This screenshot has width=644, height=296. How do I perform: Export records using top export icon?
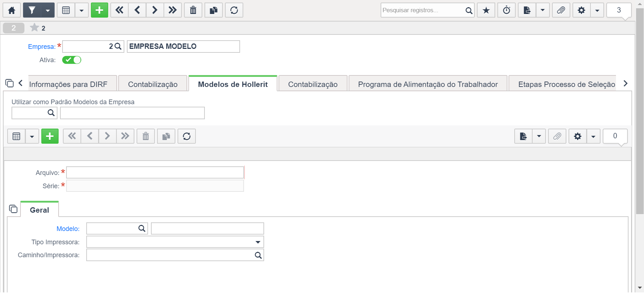point(527,10)
